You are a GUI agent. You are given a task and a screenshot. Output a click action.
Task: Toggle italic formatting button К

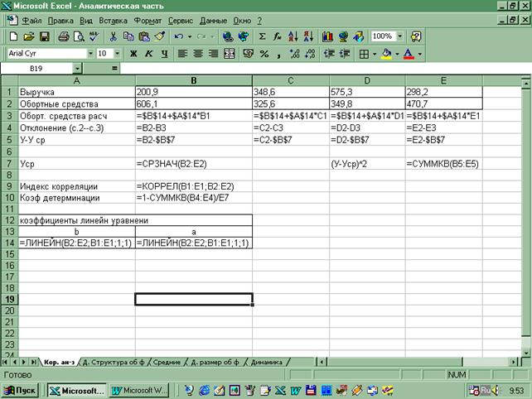click(149, 53)
